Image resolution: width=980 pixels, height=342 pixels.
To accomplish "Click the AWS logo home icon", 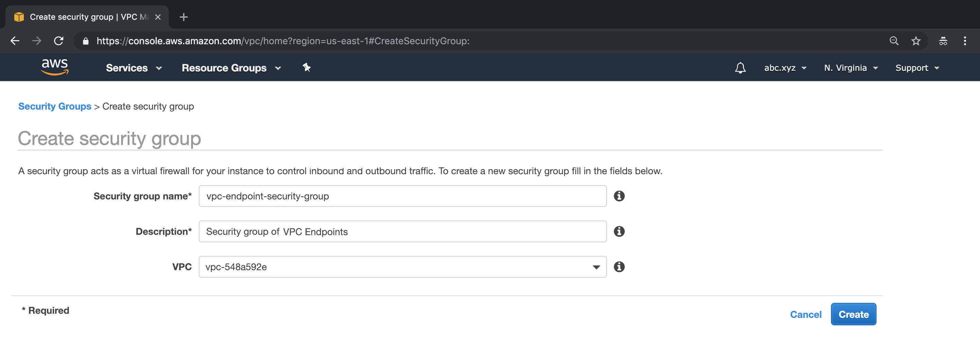I will coord(55,67).
